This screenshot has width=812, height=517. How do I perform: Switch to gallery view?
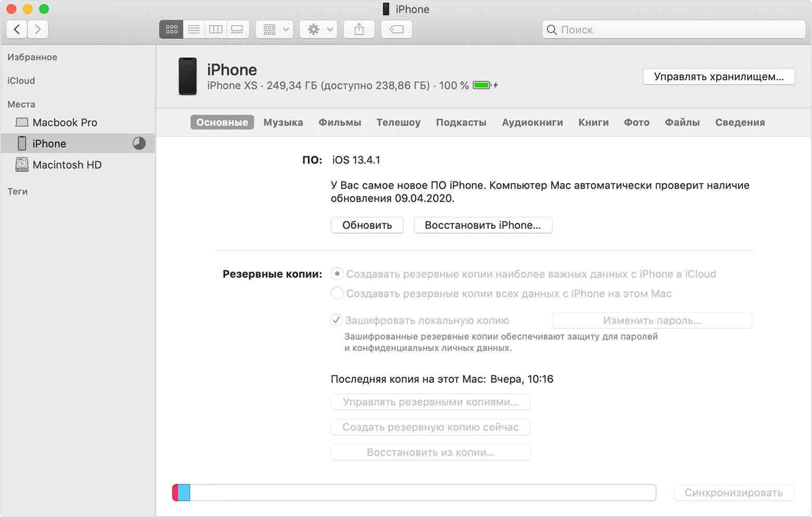[237, 30]
